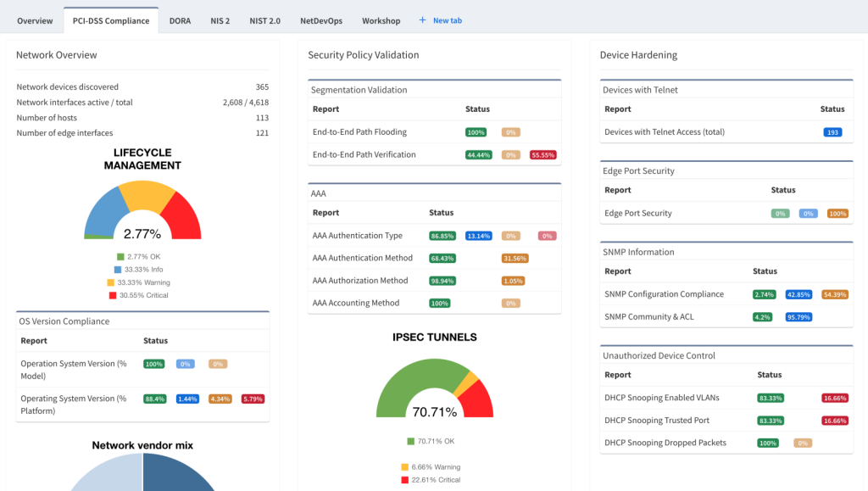
Task: Switch to the Workshop tab
Action: click(x=381, y=20)
